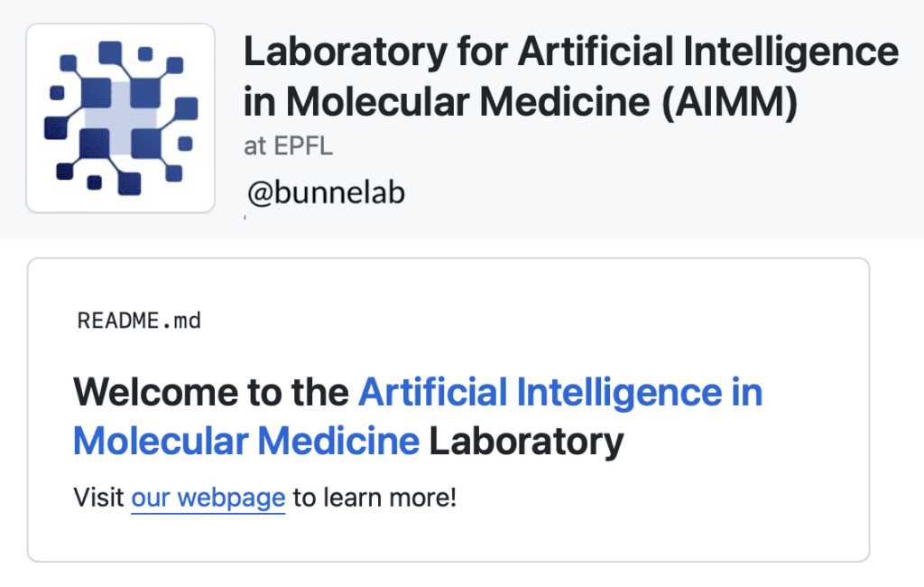The width and height of the screenshot is (924, 587).
Task: Click the "at EPFL" affiliation text
Action: [288, 146]
